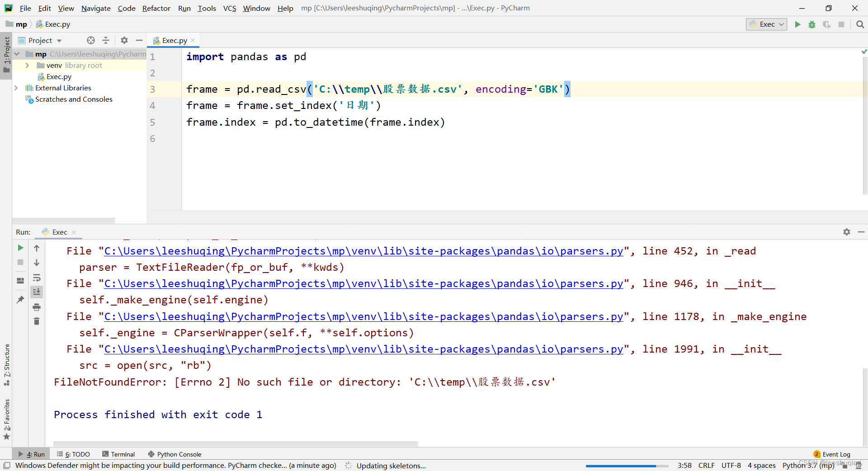Open the Exec run configuration dropdown
The image size is (868, 471).
point(766,24)
